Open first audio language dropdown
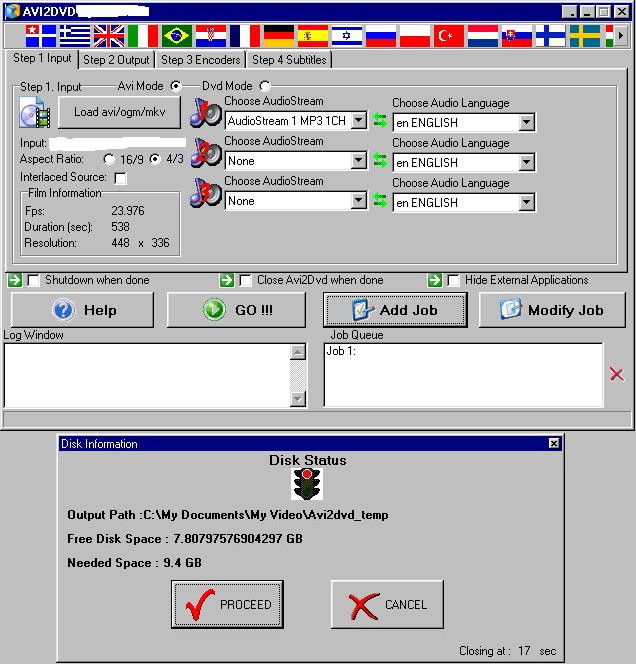Screen dimensions: 636x664 tap(526, 122)
